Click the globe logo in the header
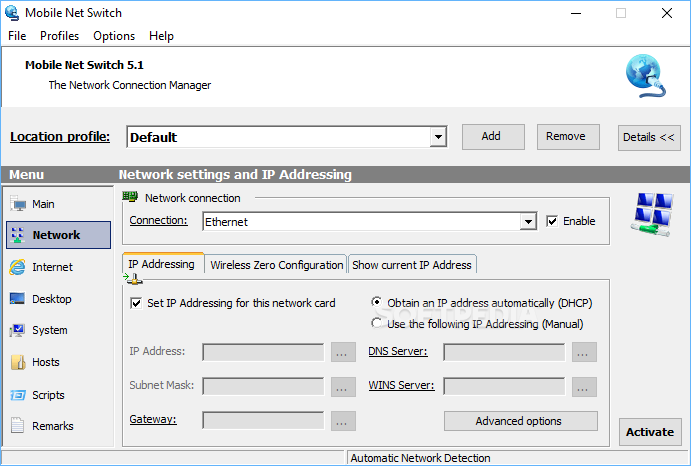This screenshot has width=691, height=466. (x=646, y=76)
